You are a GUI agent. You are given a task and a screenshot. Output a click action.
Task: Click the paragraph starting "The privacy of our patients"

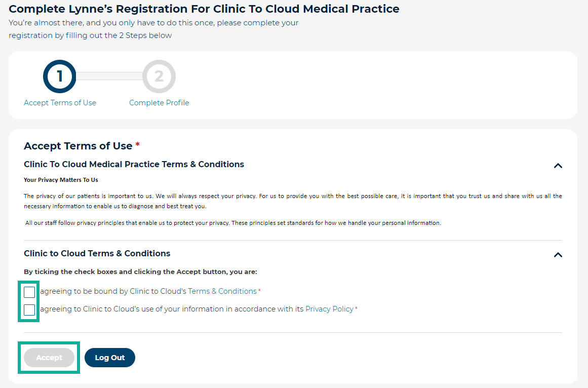(x=293, y=201)
